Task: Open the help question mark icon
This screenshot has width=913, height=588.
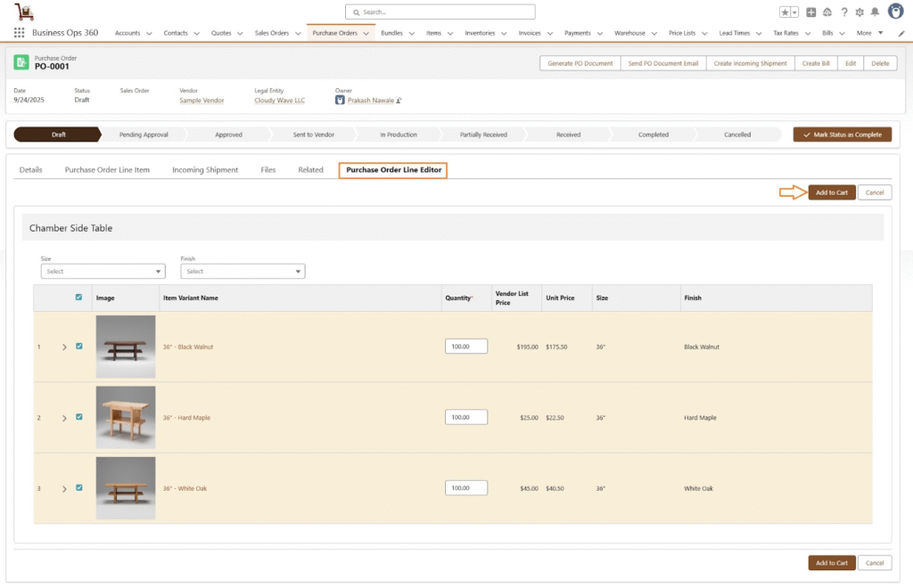Action: point(844,12)
